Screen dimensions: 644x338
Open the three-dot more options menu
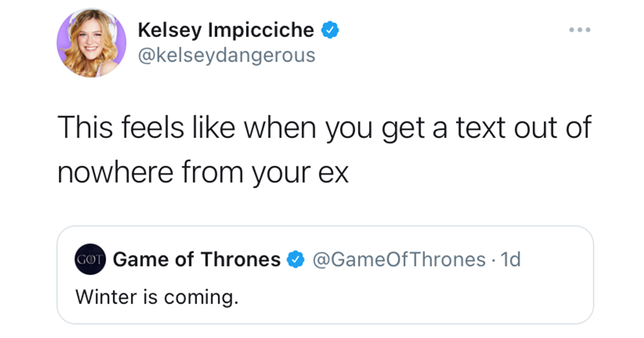coord(579,30)
